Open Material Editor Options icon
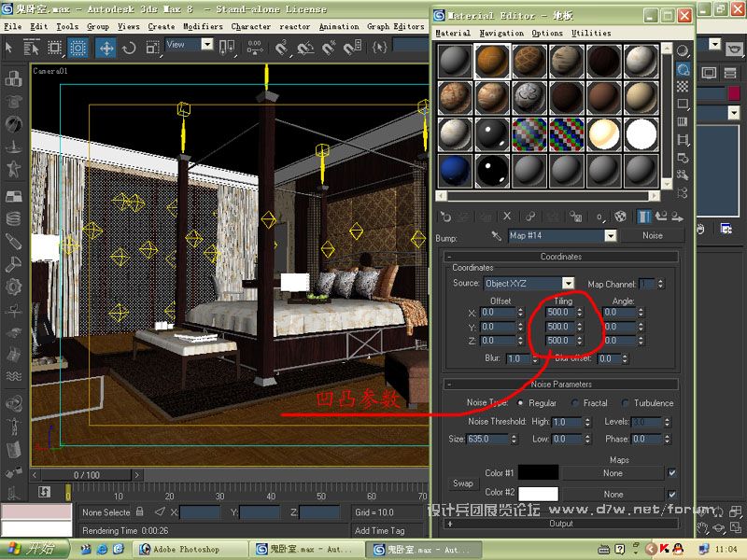This screenshot has width=747, height=560. pyautogui.click(x=683, y=157)
